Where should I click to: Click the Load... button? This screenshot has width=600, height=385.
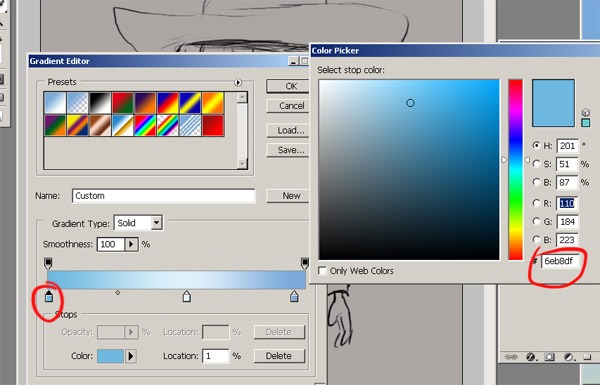pos(287,131)
